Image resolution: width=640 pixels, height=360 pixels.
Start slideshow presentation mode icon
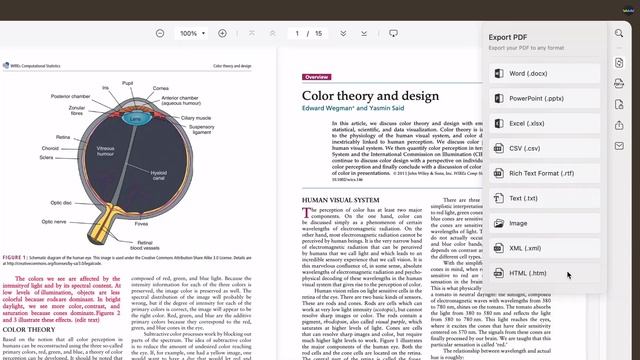(x=393, y=33)
